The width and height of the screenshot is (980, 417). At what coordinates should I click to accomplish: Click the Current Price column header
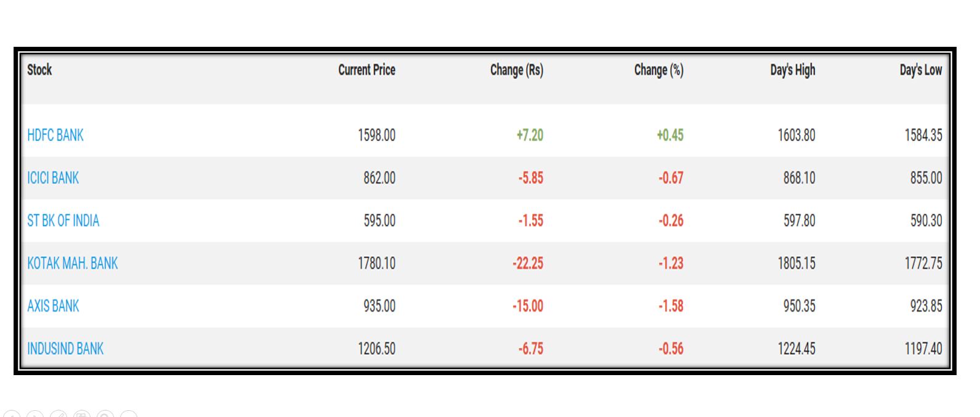click(366, 70)
